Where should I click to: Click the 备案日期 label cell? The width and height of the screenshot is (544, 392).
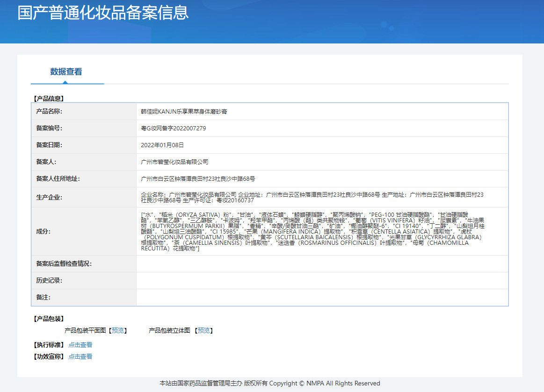pos(84,145)
